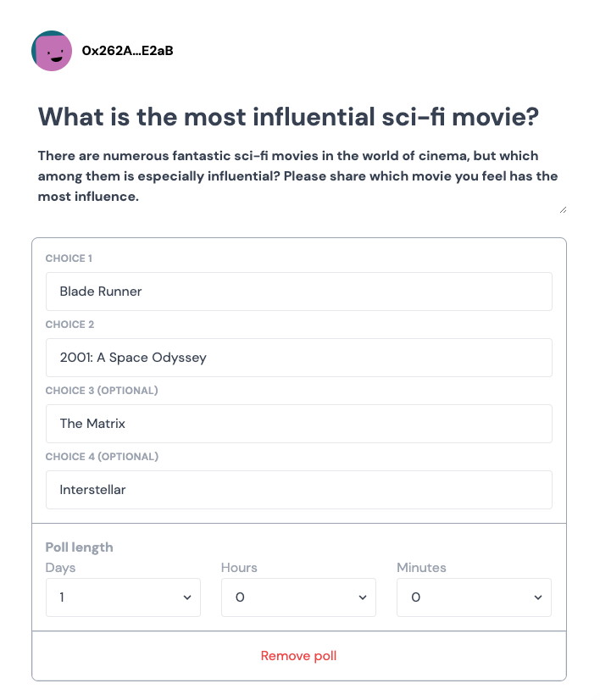
Task: Click the poll description text area
Action: (298, 176)
